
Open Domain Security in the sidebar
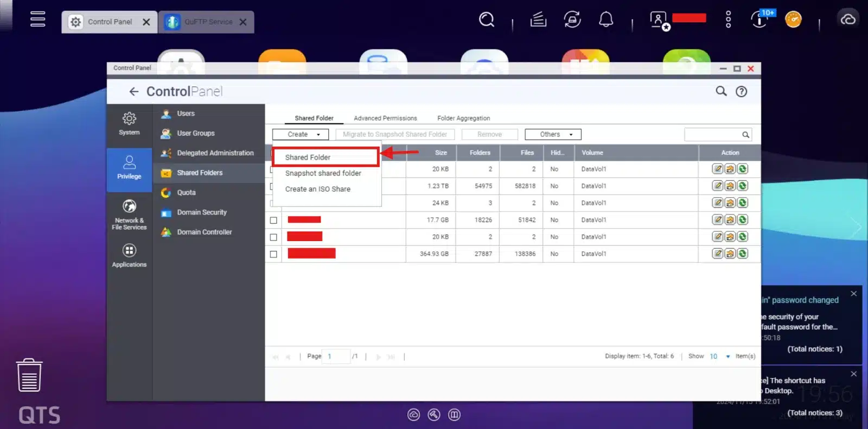point(201,212)
